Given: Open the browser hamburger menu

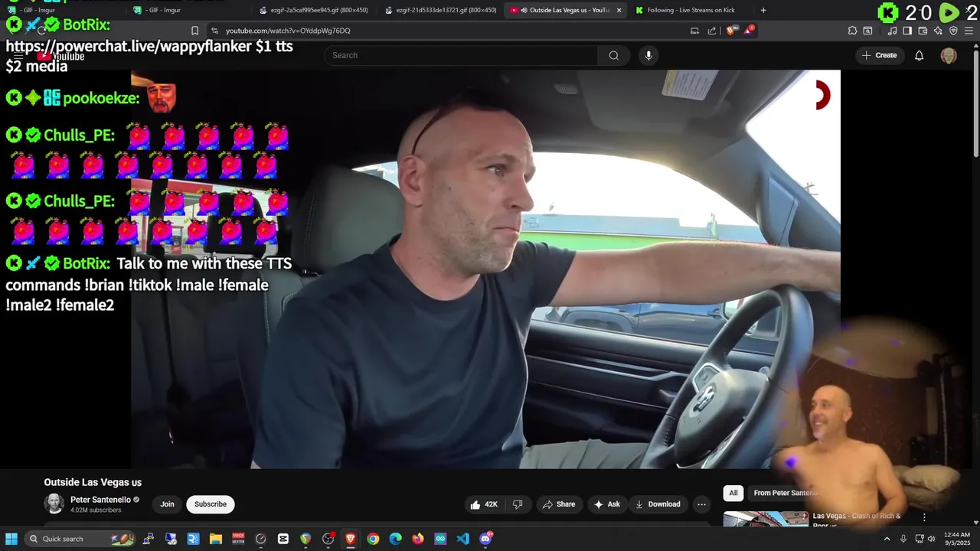Looking at the screenshot, I should [x=970, y=31].
